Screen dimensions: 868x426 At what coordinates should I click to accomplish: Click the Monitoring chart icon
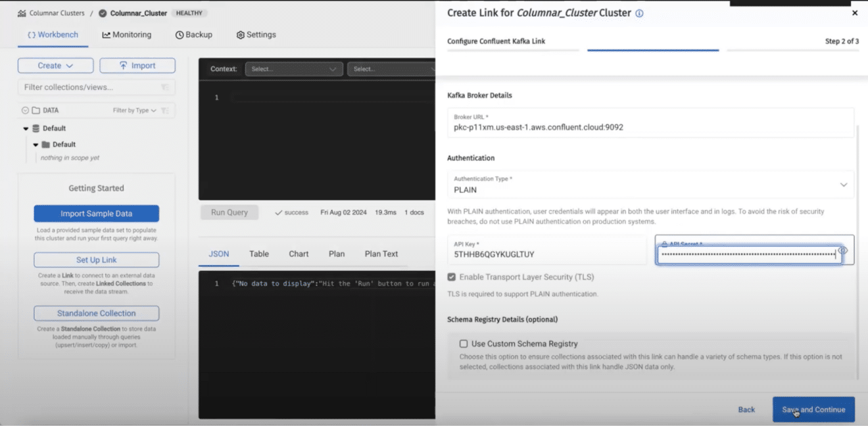(x=105, y=35)
